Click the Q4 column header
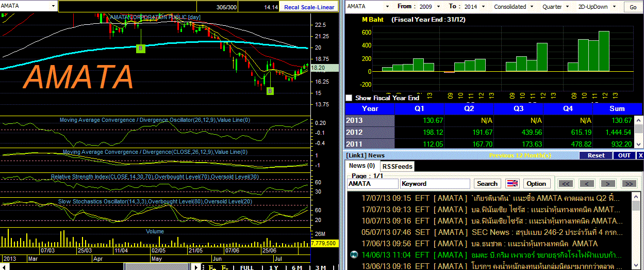This screenshot has width=644, height=270. (568, 108)
